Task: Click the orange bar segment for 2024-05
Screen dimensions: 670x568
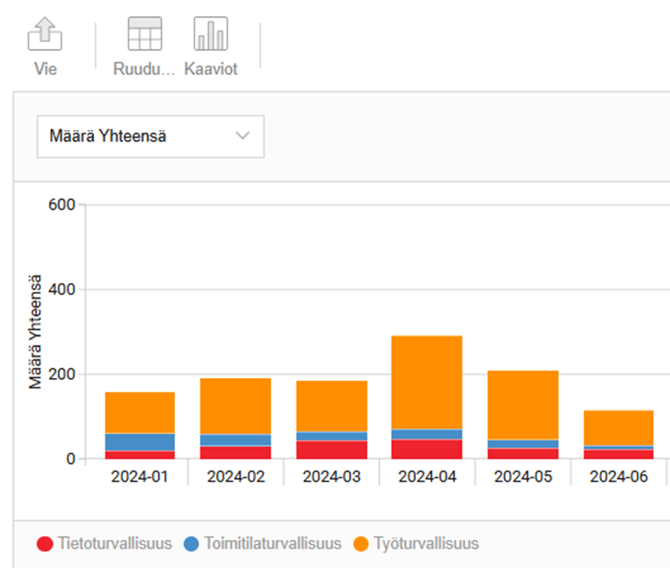Action: click(523, 405)
